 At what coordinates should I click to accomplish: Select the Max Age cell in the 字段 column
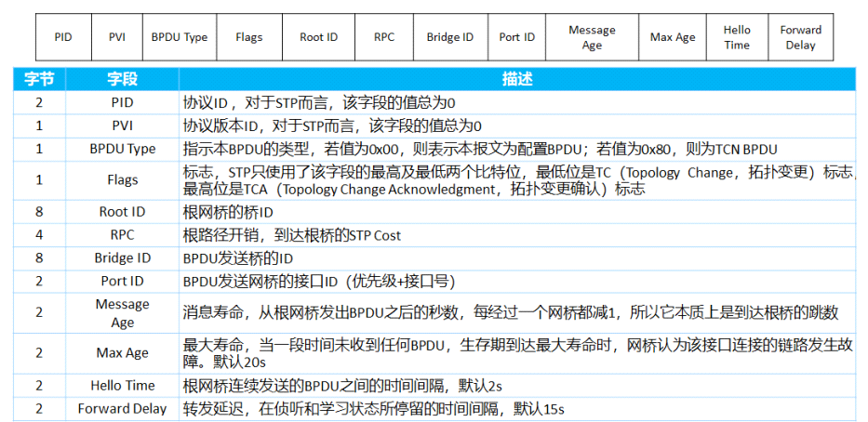pyautogui.click(x=123, y=353)
